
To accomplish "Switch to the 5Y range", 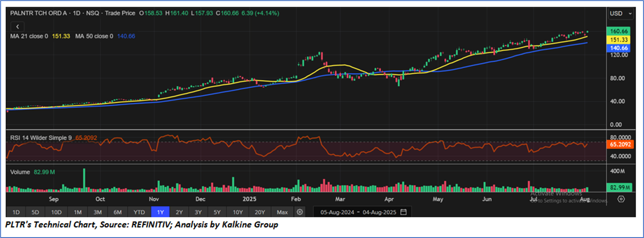I will coord(218,212).
